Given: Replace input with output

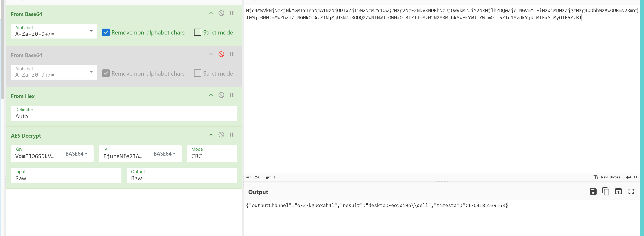Looking at the screenshot, I should tap(618, 192).
